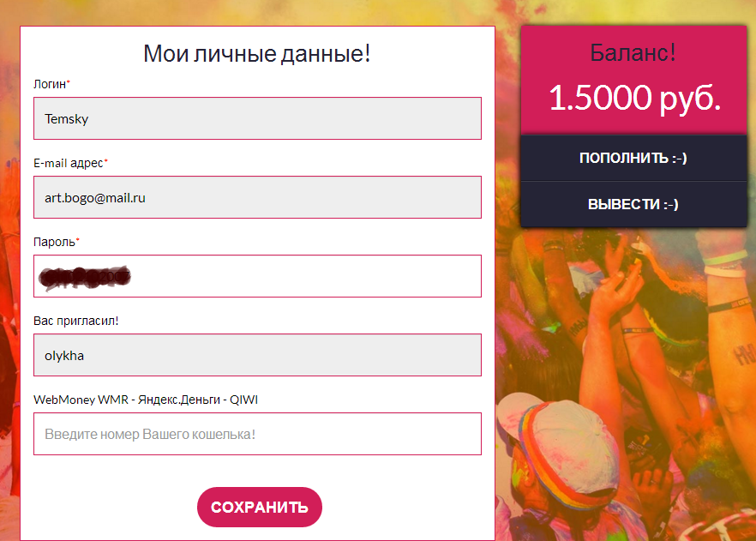Click the red asterisk next to Пароль
The image size is (756, 541).
(78, 241)
